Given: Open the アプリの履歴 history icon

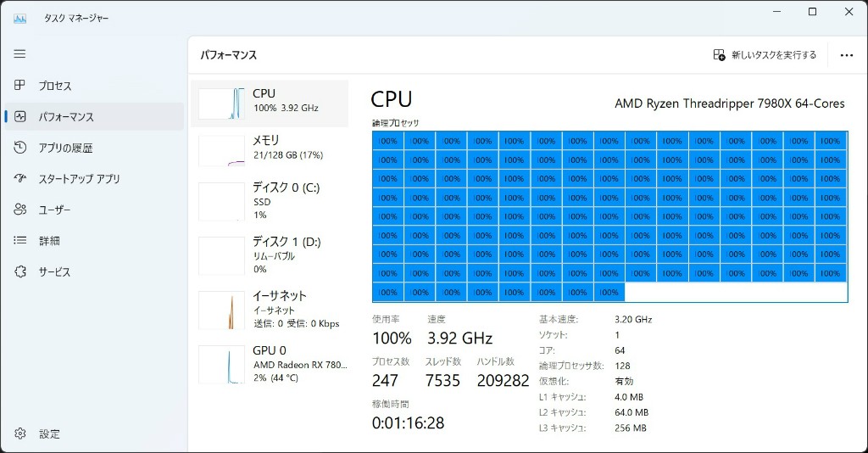Looking at the screenshot, I should tap(20, 148).
